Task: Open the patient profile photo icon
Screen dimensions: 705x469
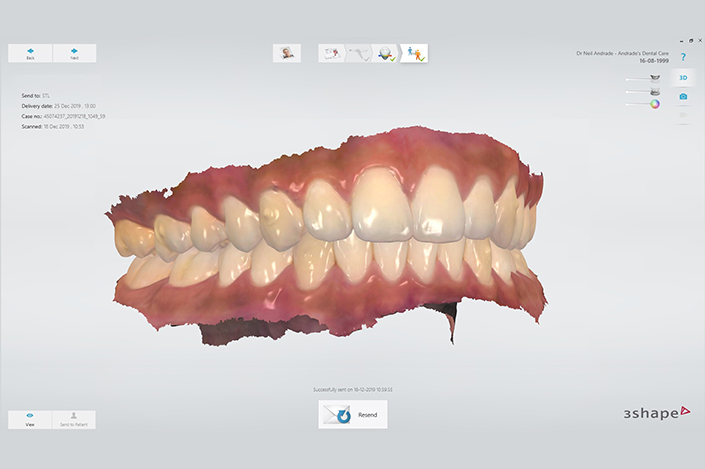Action: [287, 53]
